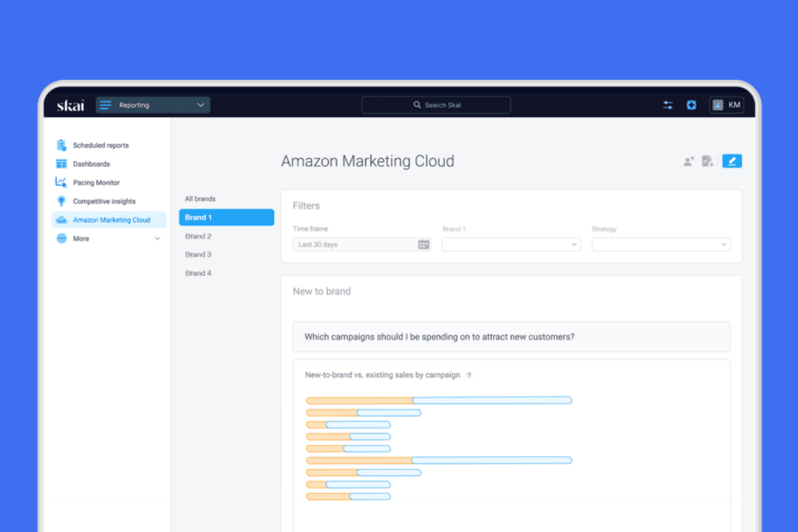Open the settings sliders icon in top bar
The width and height of the screenshot is (798, 532).
pos(668,104)
